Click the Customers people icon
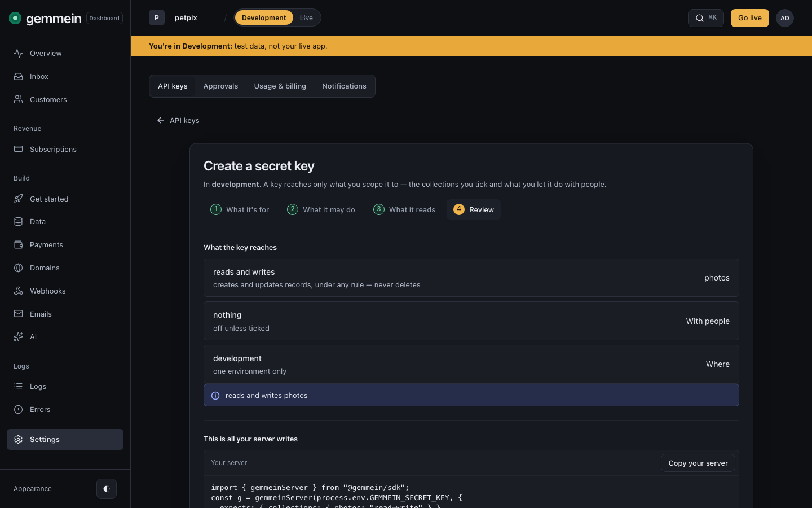Image resolution: width=812 pixels, height=508 pixels. click(19, 99)
